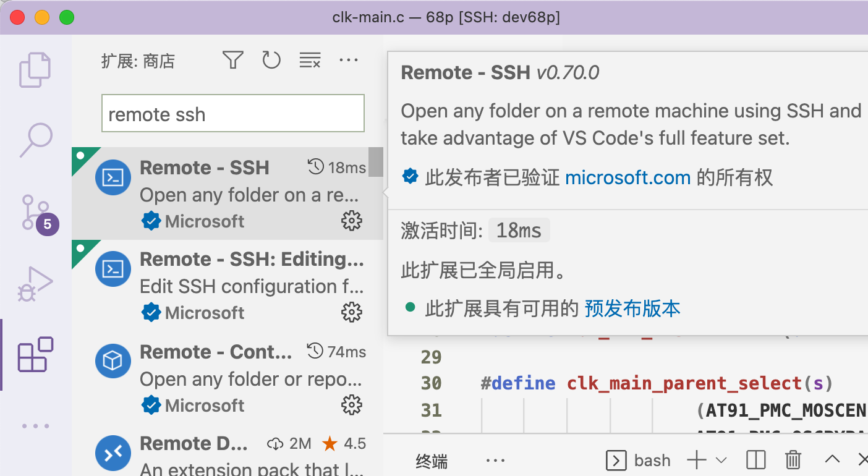The image size is (868, 476).
Task: Select the Extensions view icon
Action: pyautogui.click(x=35, y=354)
